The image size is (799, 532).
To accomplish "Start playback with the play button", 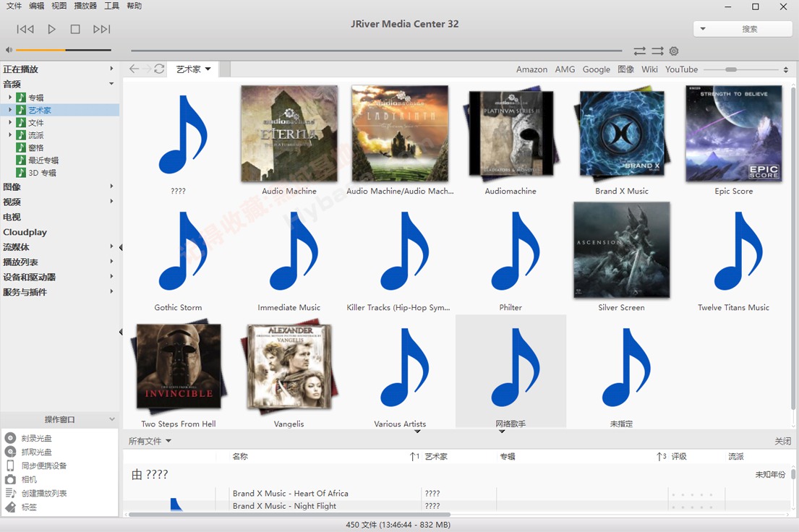I will point(51,29).
